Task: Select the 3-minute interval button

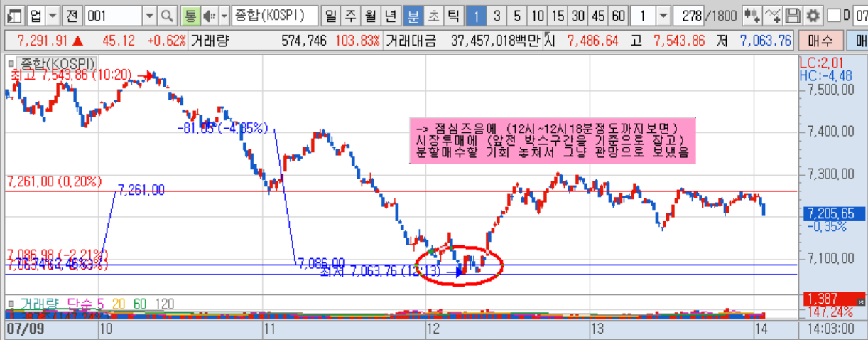Action: (497, 16)
